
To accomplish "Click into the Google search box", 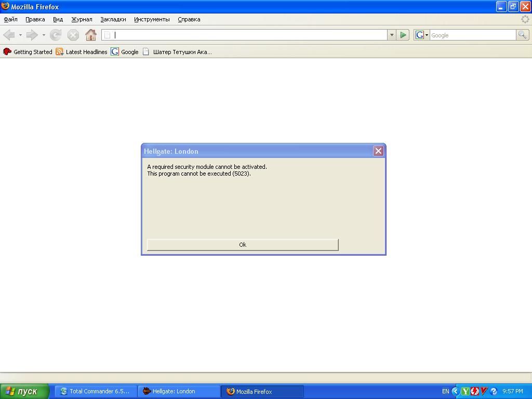I will pos(473,35).
